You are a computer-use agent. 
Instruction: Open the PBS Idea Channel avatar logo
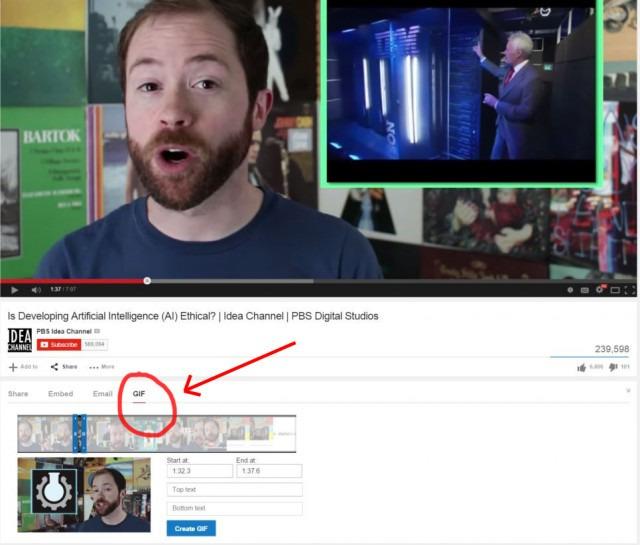pos(20,340)
